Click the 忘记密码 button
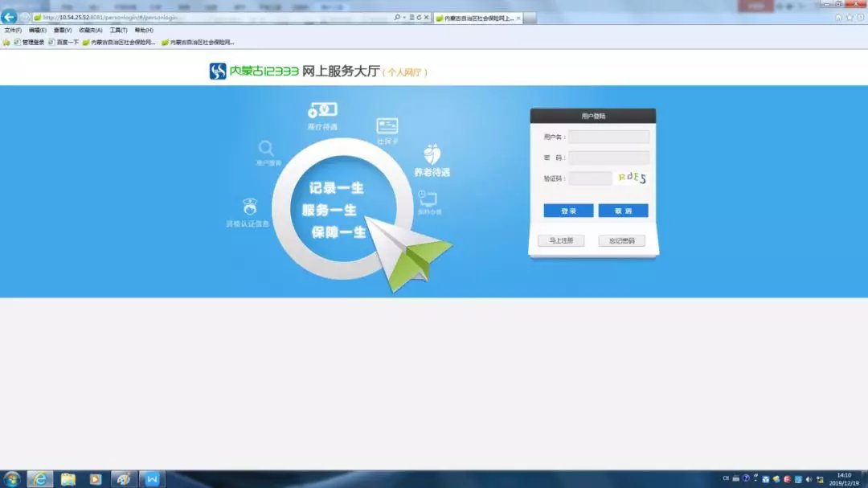Screen dimensions: 868x488 (621, 240)
